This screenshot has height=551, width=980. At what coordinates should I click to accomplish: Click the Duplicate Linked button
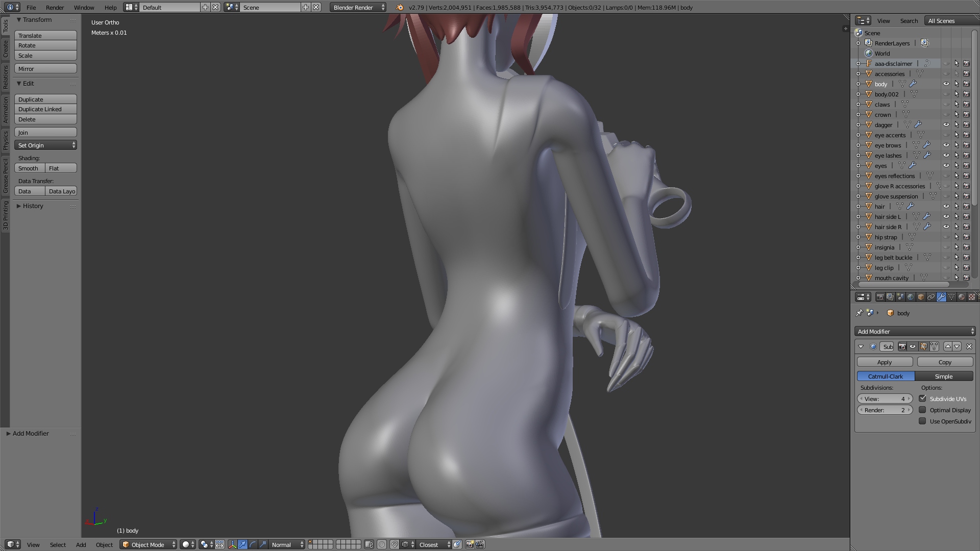(45, 109)
